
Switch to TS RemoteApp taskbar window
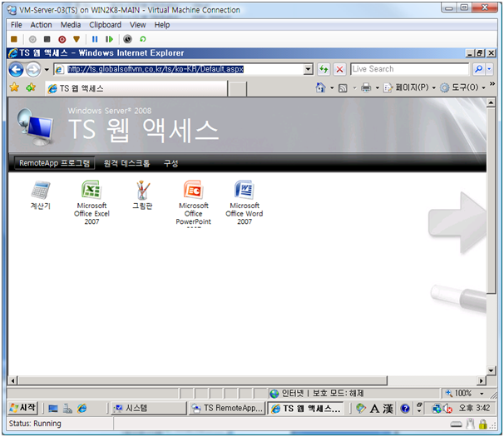227,408
